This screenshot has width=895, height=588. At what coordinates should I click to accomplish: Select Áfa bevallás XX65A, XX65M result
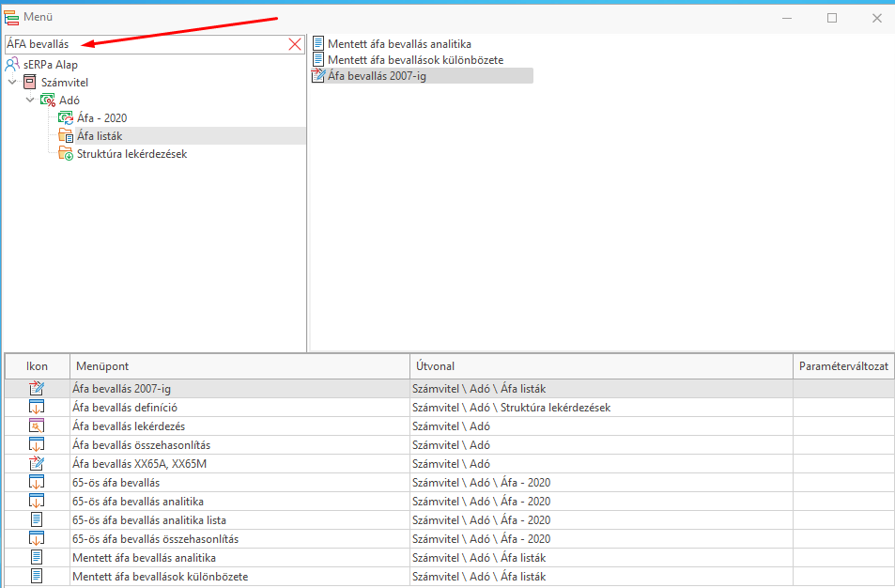click(140, 464)
